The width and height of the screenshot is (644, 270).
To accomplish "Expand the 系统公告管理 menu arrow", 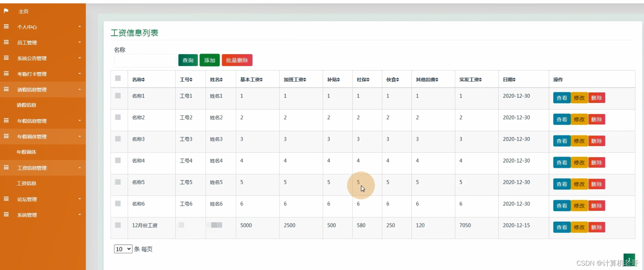I will pyautogui.click(x=80, y=58).
